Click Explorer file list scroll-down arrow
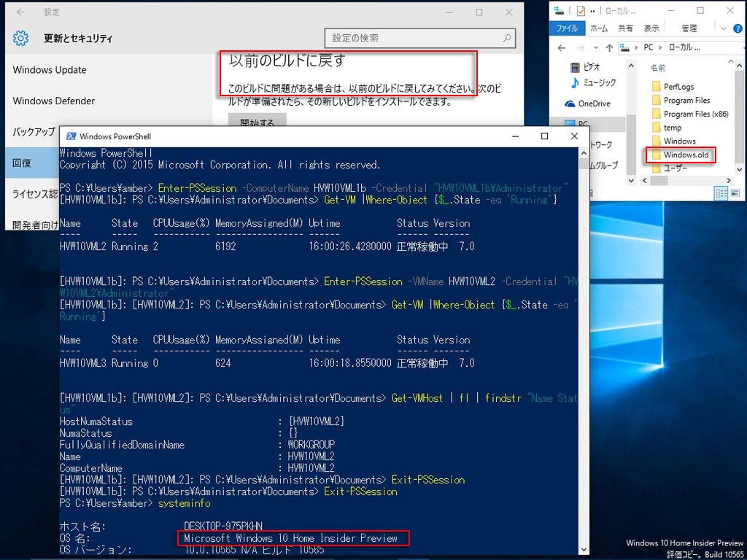 point(739,169)
